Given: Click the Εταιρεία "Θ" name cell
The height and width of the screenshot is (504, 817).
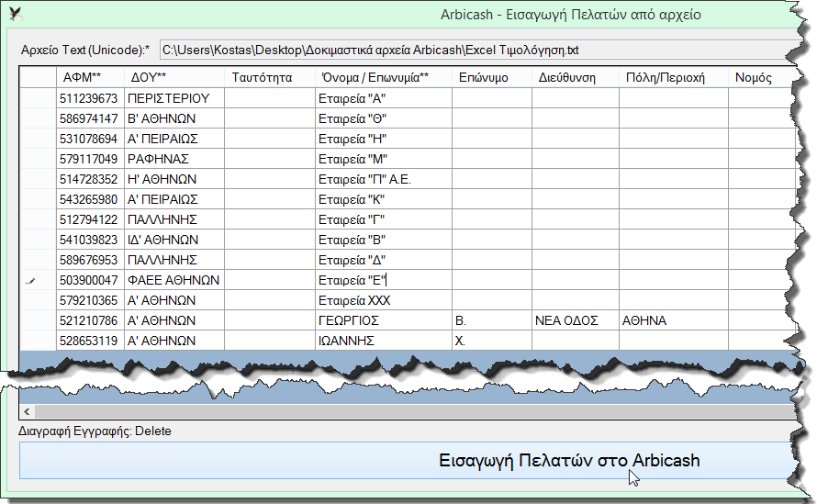Looking at the screenshot, I should 384,118.
